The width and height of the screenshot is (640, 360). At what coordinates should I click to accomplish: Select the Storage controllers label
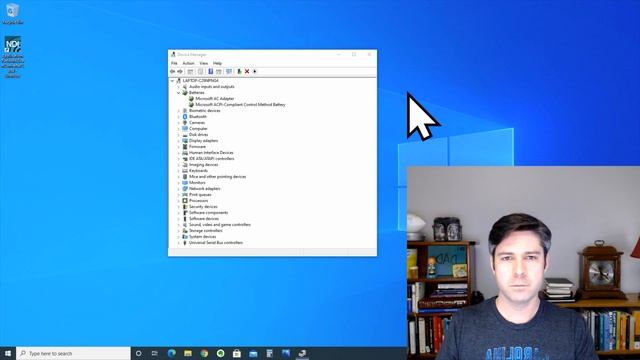click(205, 231)
